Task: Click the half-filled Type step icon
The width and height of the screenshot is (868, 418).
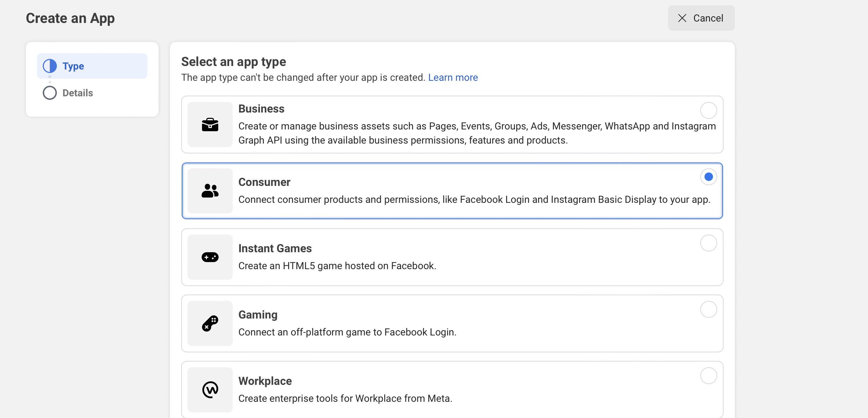Action: pyautogui.click(x=50, y=66)
